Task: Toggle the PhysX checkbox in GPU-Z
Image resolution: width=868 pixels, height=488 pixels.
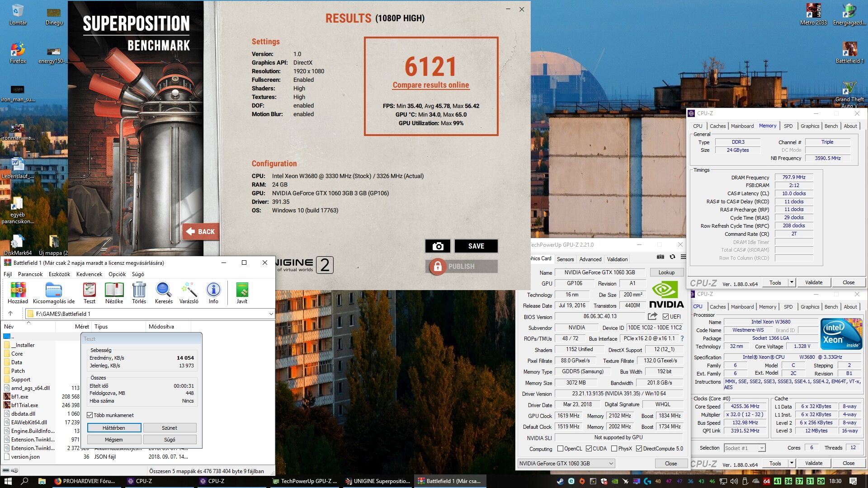Action: pos(614,449)
